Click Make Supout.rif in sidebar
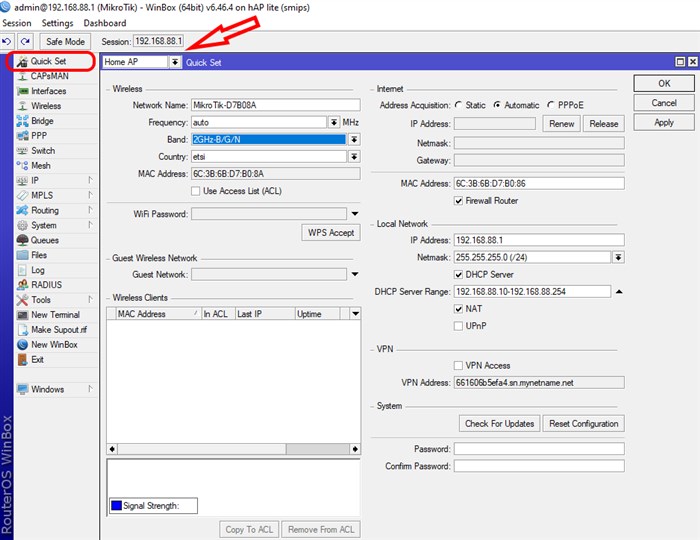The image size is (700, 540). [x=59, y=330]
